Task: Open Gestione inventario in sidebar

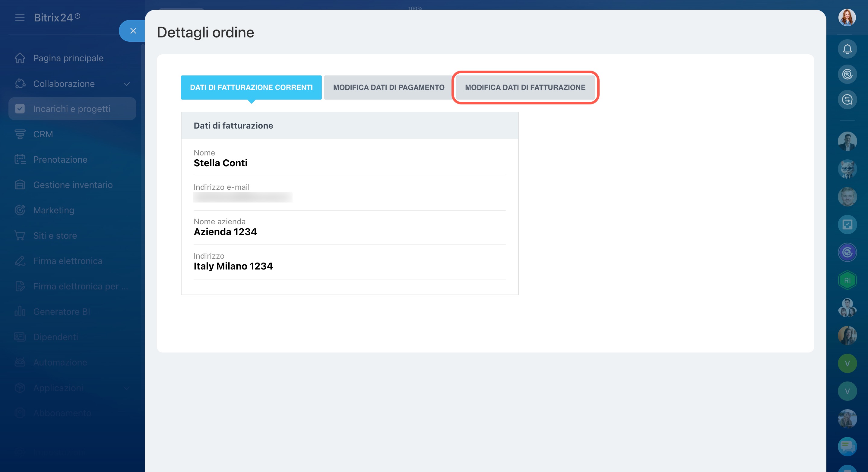Action: (x=73, y=185)
